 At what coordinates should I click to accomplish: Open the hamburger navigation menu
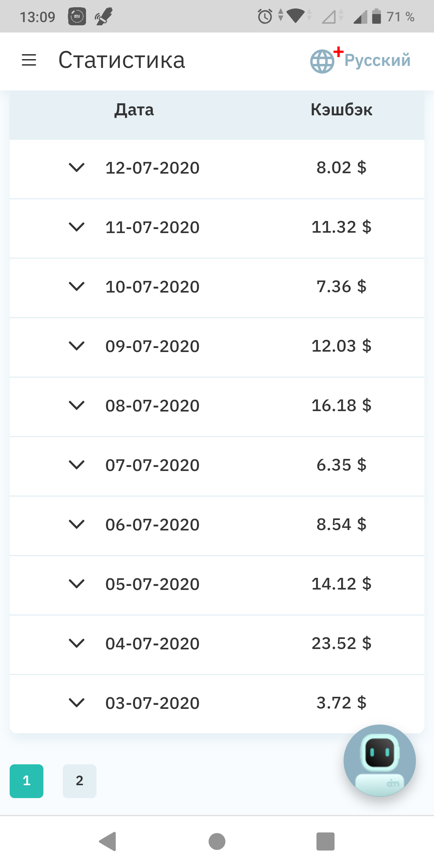coord(29,60)
